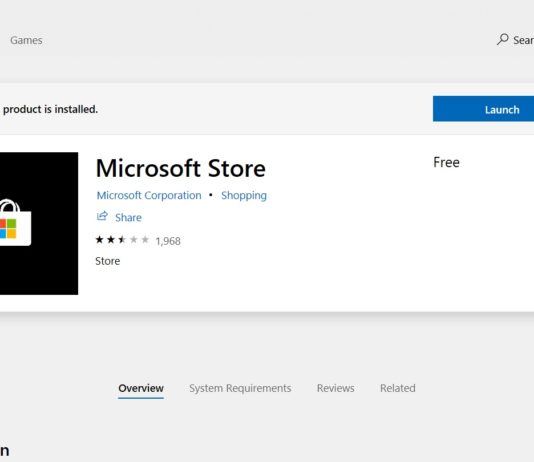This screenshot has width=534, height=462.
Task: Click the star rating display
Action: (x=122, y=240)
